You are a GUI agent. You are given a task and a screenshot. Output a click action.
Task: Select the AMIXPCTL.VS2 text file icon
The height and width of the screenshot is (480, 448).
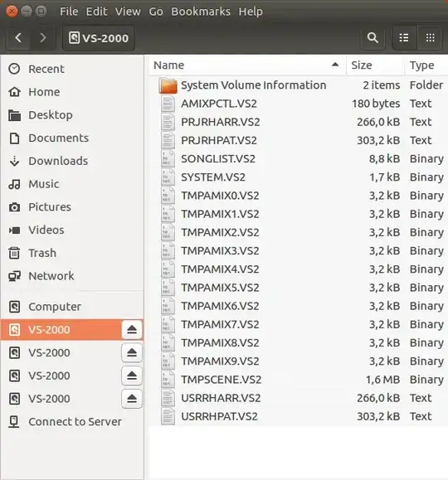[x=168, y=104]
